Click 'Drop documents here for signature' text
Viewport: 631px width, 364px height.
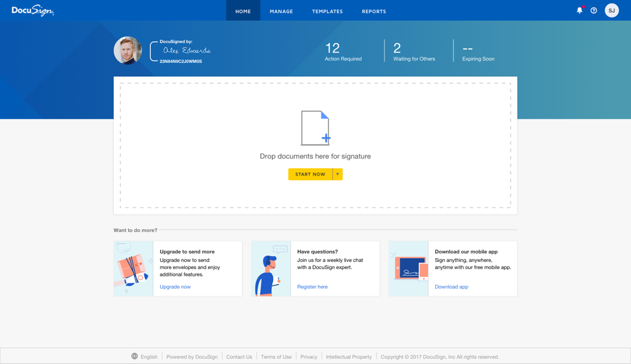[x=315, y=156]
